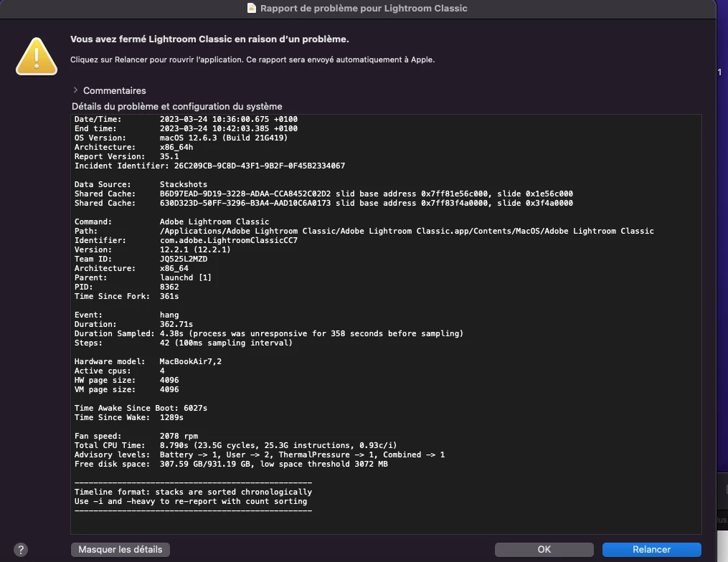Click the Free disk space line
Screen dimensions: 728x562
[231, 464]
